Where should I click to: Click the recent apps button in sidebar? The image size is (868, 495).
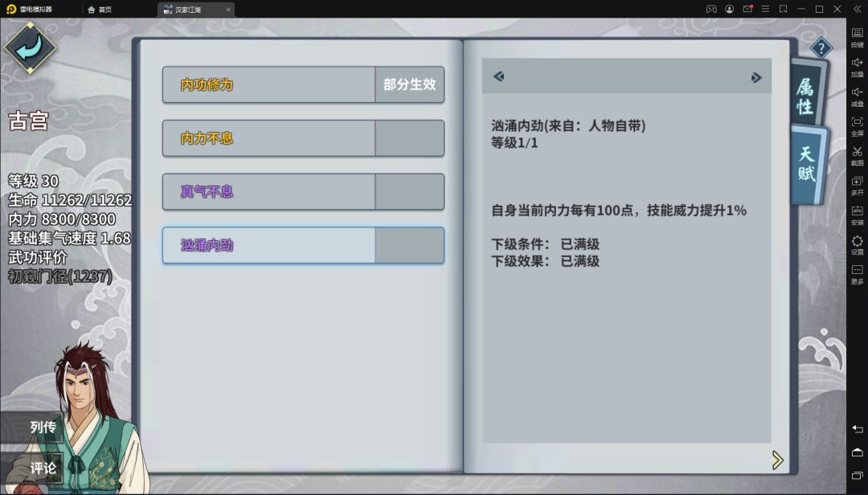[857, 476]
